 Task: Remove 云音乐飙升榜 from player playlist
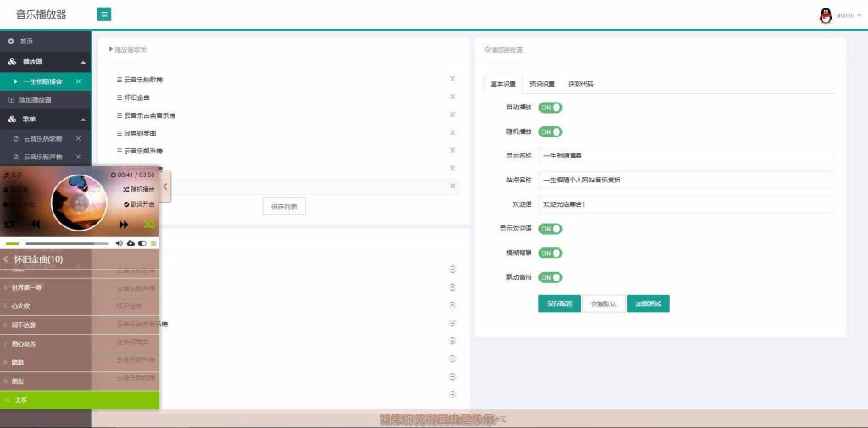tap(453, 150)
